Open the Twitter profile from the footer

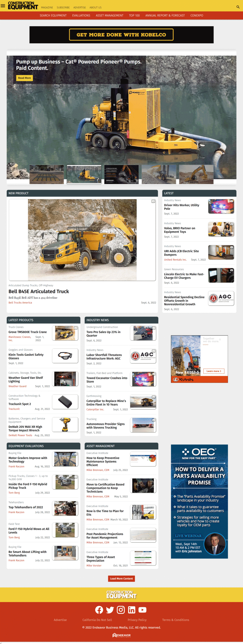110,610
